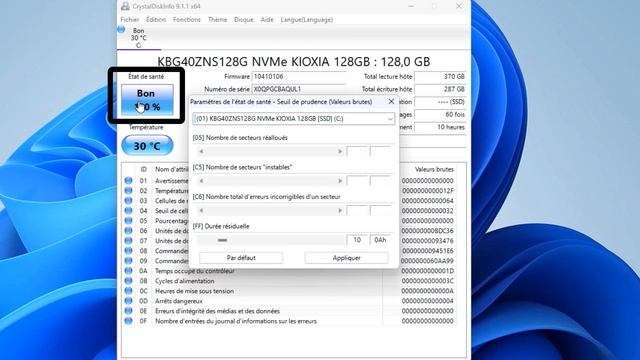Close the health status parameters dialog

[x=391, y=102]
